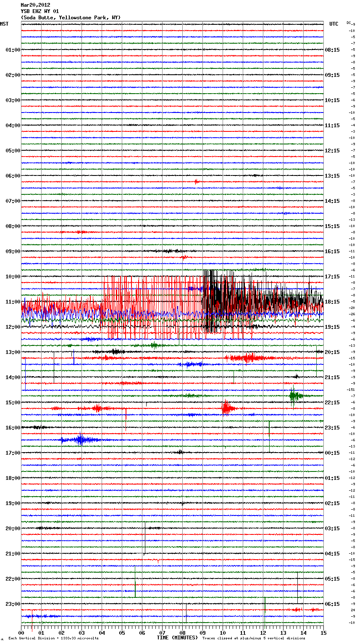Select the 05:00 MST time label
Screen dimensions: 357x644
(13, 151)
